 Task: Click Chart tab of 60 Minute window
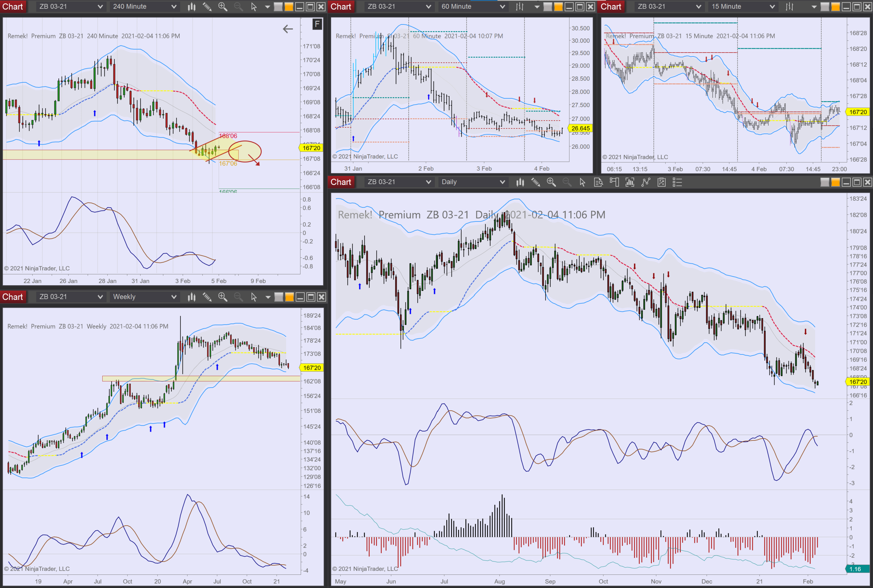click(340, 7)
